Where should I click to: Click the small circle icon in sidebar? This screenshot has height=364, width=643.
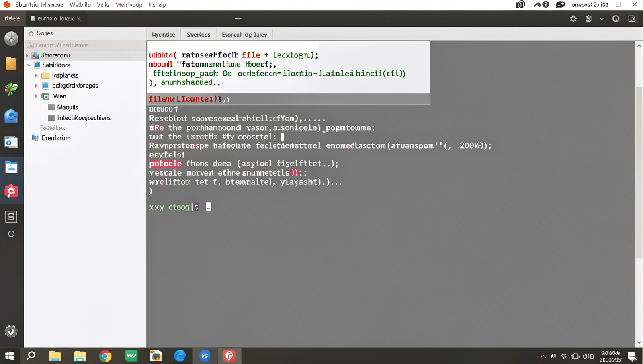click(11, 234)
